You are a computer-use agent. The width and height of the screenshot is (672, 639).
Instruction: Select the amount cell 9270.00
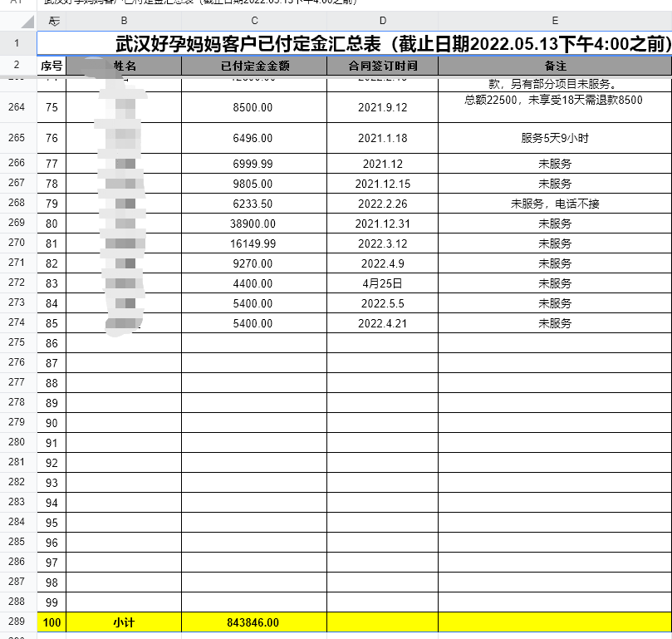coord(254,263)
